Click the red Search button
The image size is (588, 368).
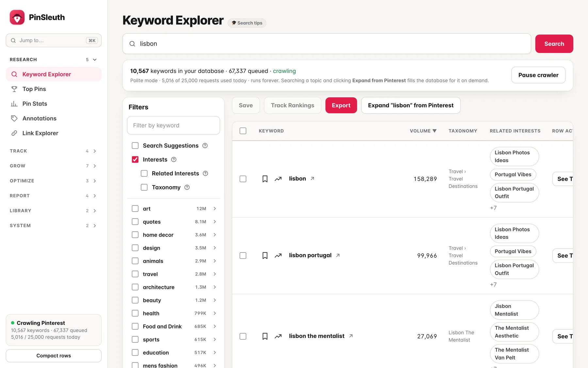554,44
